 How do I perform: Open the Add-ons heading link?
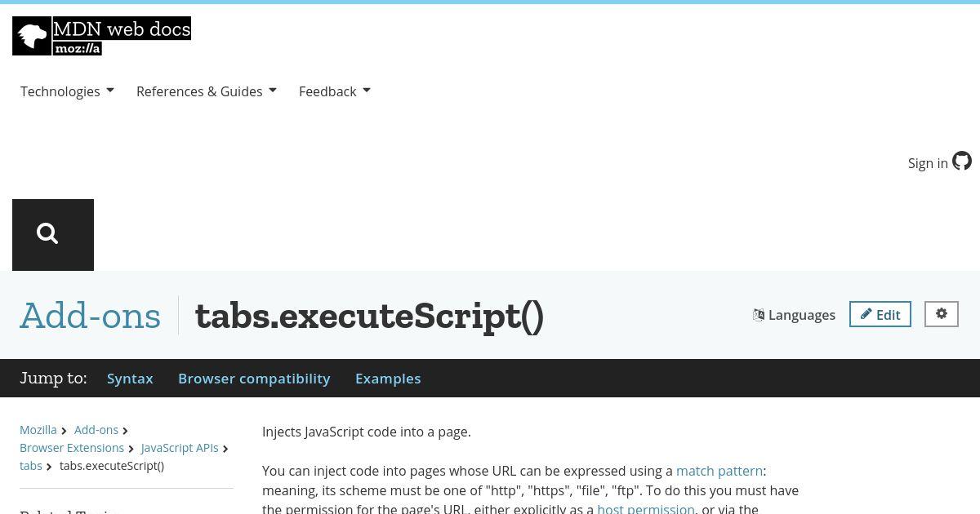pos(91,316)
